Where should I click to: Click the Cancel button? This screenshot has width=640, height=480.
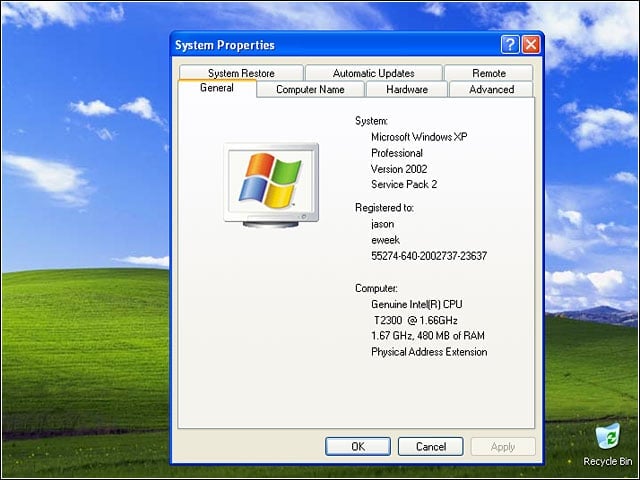tap(431, 447)
